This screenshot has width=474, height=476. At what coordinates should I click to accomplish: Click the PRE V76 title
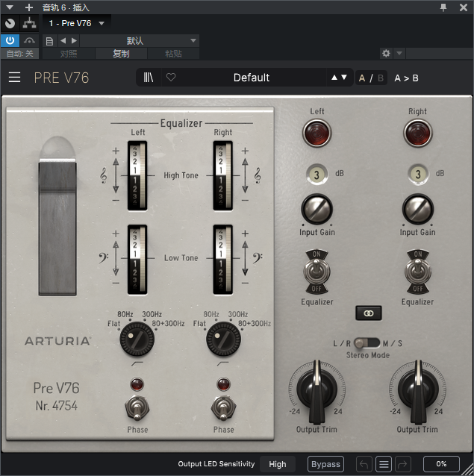point(62,78)
